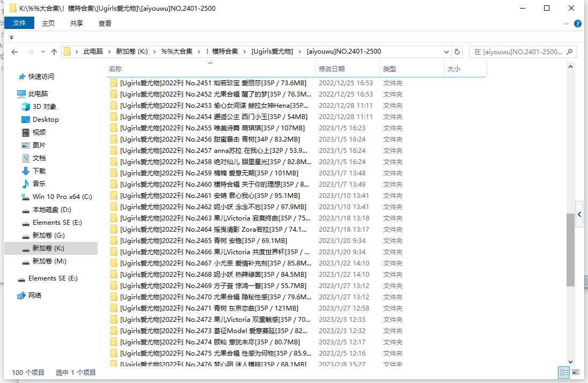Viewport: 588px width, 383px height.
Task: Select folder No.2471 青树 东京恋曲
Action: (209, 308)
